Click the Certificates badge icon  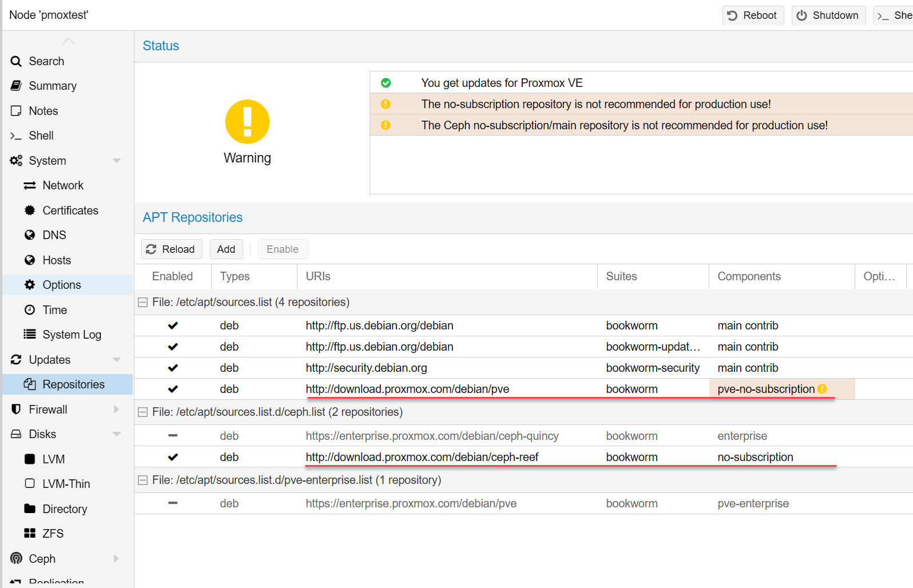click(x=30, y=210)
